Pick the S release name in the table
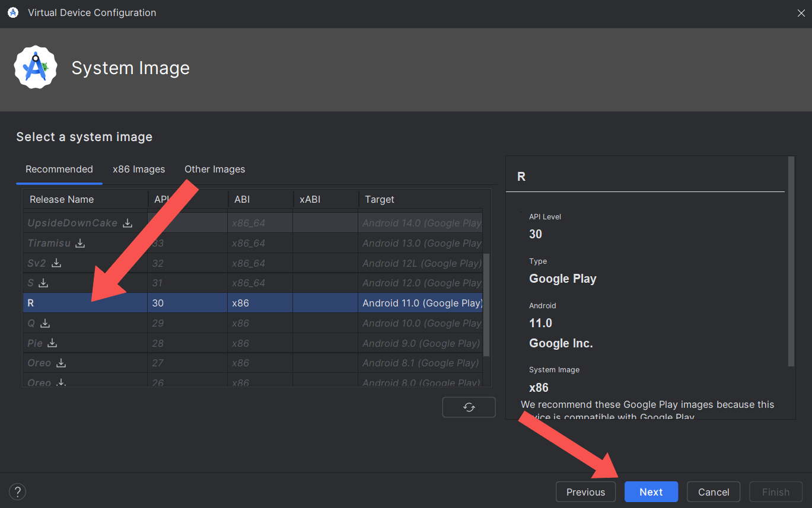 click(x=30, y=283)
